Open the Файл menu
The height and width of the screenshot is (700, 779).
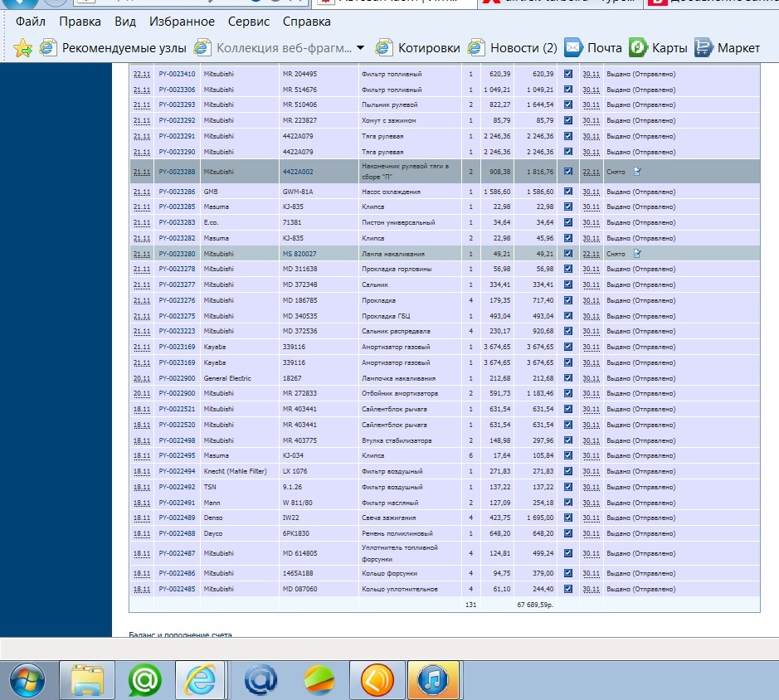[x=31, y=22]
